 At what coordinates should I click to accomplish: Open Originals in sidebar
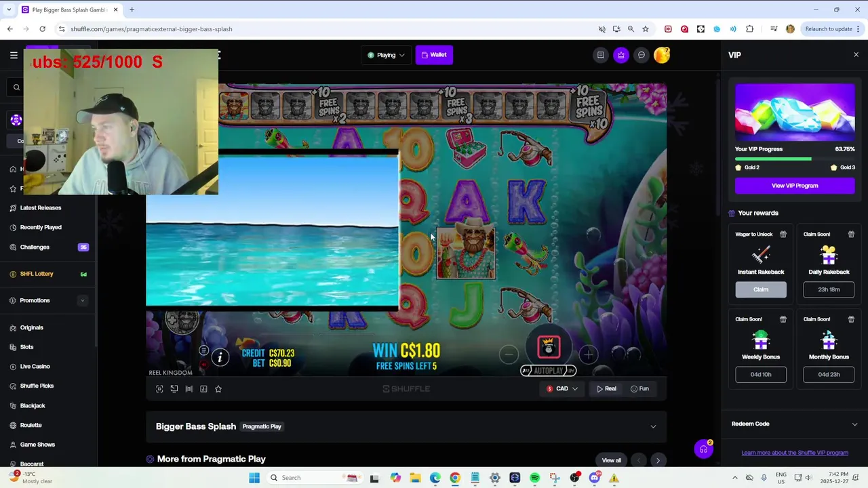31,327
